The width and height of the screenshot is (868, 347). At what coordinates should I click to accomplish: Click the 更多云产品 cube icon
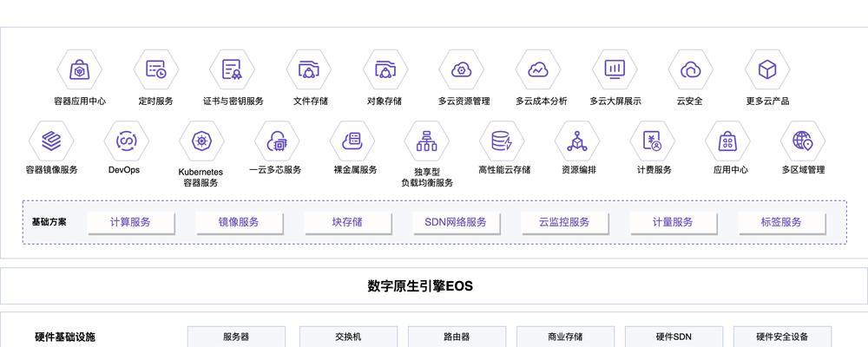[767, 69]
